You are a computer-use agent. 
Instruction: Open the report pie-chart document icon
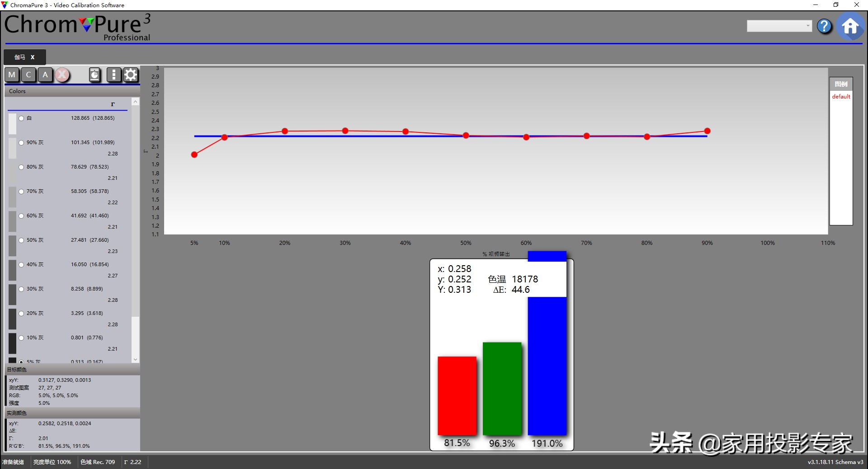pyautogui.click(x=94, y=75)
